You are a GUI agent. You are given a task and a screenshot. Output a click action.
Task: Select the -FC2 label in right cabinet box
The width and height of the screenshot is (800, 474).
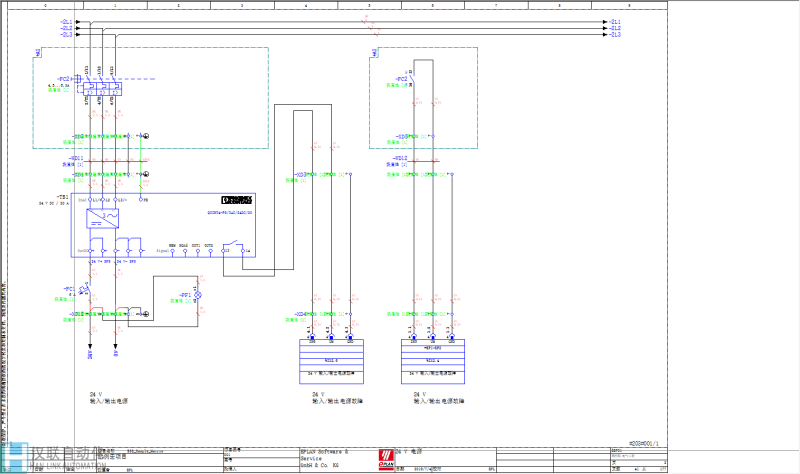coord(401,77)
